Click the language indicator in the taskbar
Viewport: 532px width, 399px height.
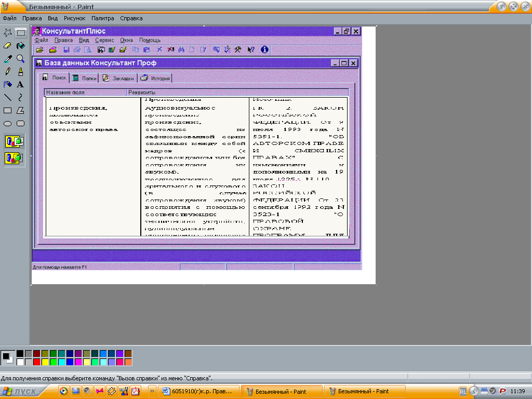pos(463,392)
